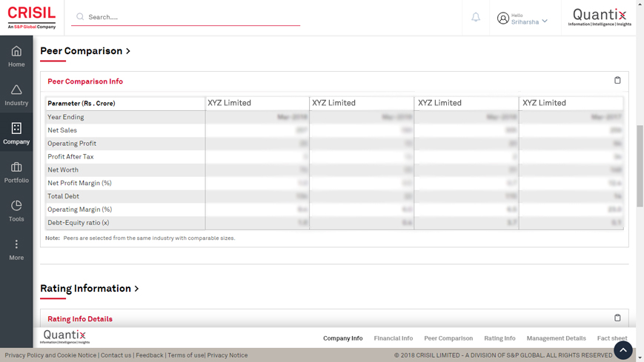
Task: Click the CRISIL logo
Action: (31, 17)
